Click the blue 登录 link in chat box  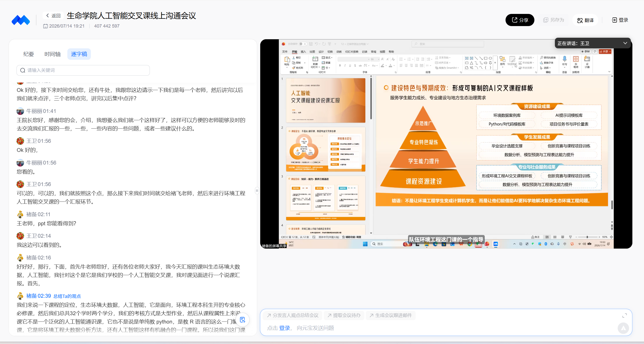click(x=285, y=328)
